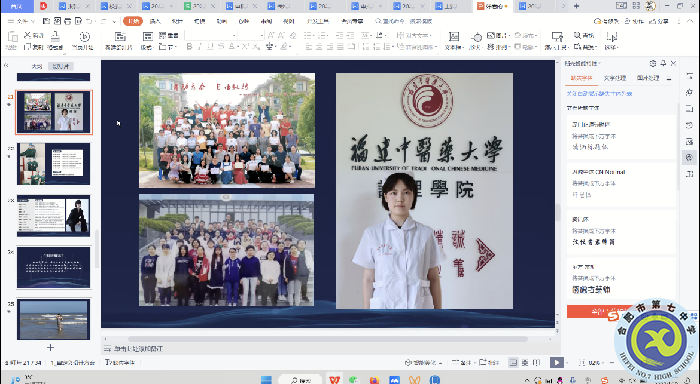Screen dimensions: 700x384
Task: Select the beach photo slide thumbnail
Action: [54, 319]
